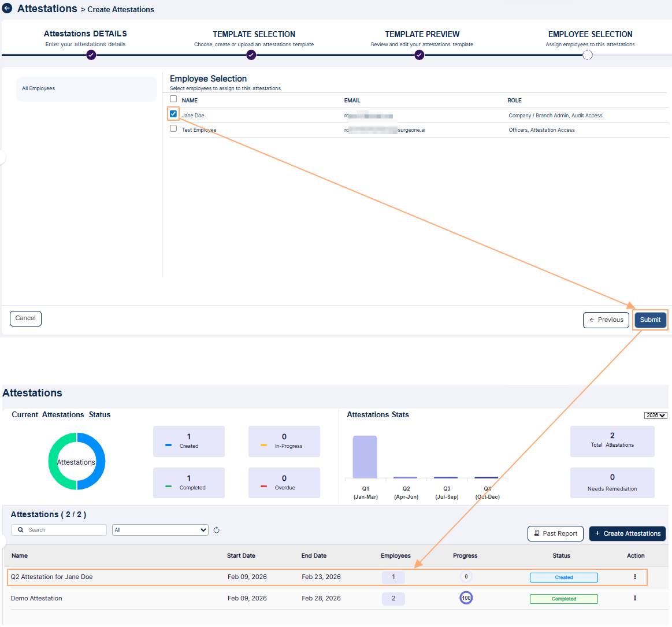Select the Template Selection step
672x627 pixels.
251,55
